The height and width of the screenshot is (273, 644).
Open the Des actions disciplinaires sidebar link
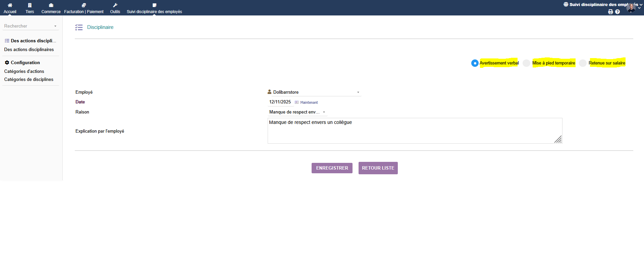pos(29,49)
